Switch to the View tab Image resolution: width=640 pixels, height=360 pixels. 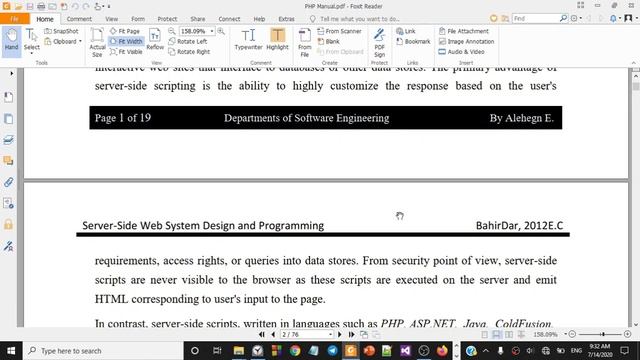[111, 19]
